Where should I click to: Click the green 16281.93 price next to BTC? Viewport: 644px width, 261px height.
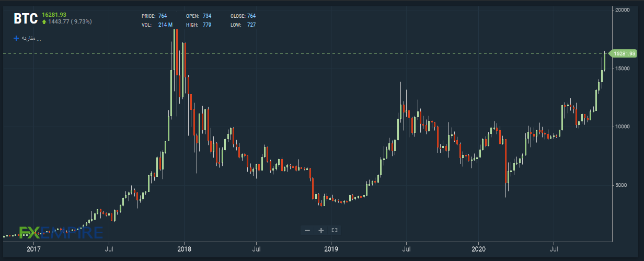55,14
